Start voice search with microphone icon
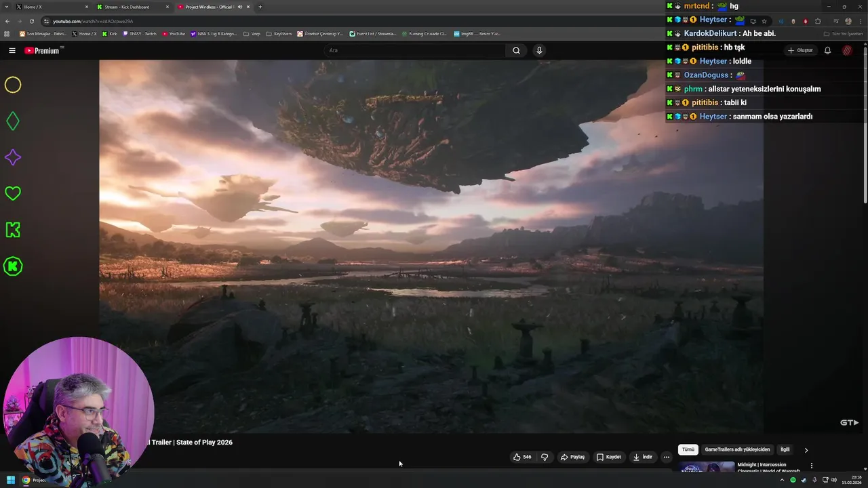Image resolution: width=868 pixels, height=488 pixels. click(x=539, y=50)
